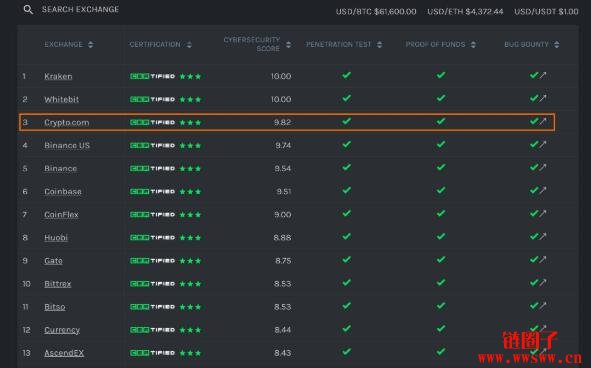The width and height of the screenshot is (591, 368).
Task: Click the USD/ETH $4,372.44 rate
Action: [465, 12]
